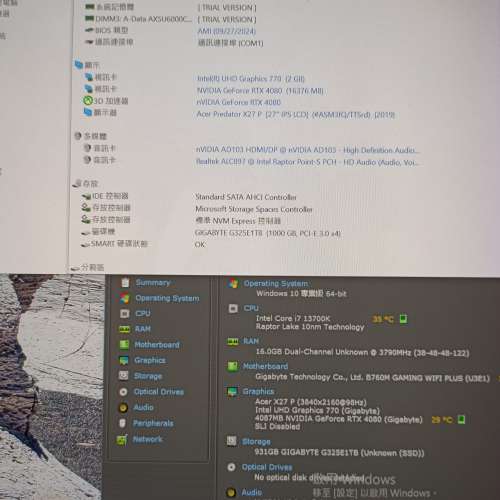Click the 'AMI (09/27/2024)' BIOS link
Image resolution: width=500 pixels, height=500 pixels.
(x=227, y=31)
